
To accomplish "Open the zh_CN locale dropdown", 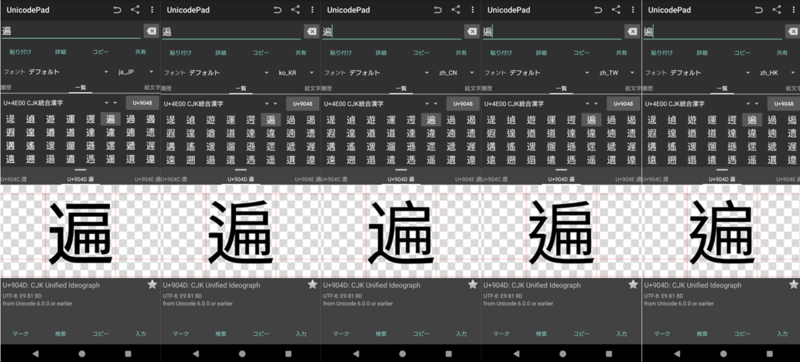I will tap(456, 72).
